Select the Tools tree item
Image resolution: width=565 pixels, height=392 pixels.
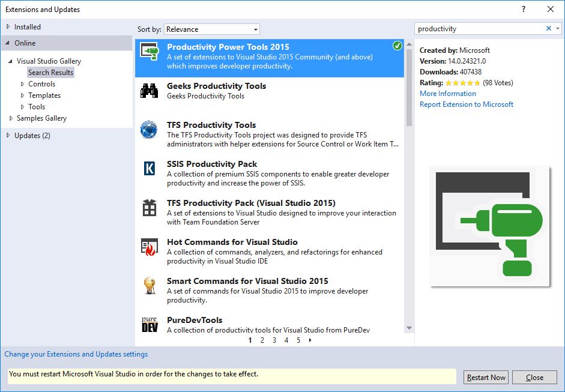click(37, 107)
